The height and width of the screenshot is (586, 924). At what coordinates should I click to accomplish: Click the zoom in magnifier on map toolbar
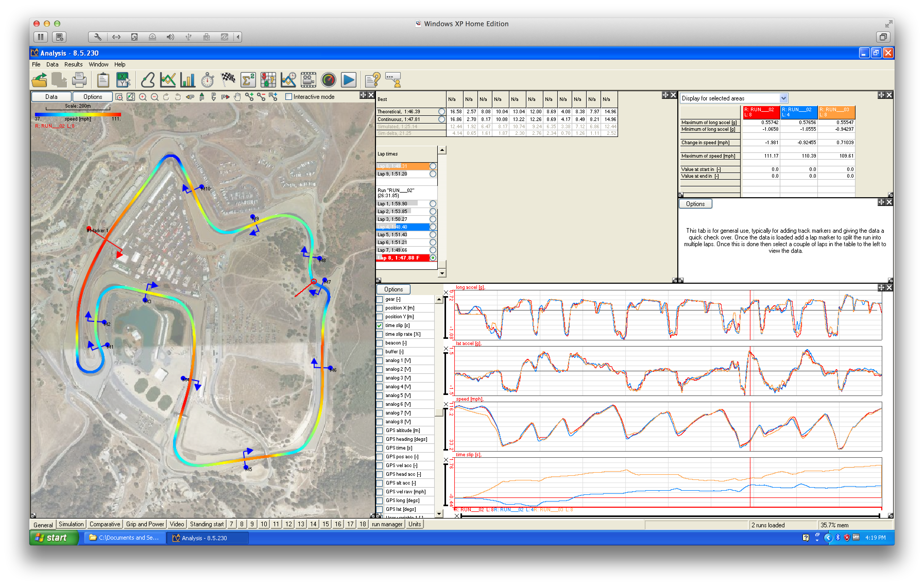143,97
